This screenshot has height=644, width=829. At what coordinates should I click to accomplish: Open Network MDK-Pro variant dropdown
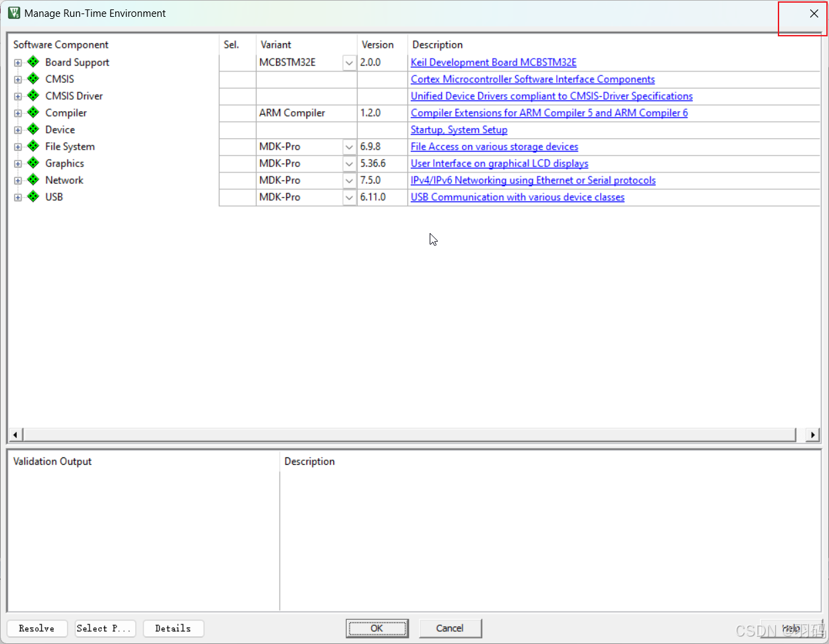(x=350, y=181)
